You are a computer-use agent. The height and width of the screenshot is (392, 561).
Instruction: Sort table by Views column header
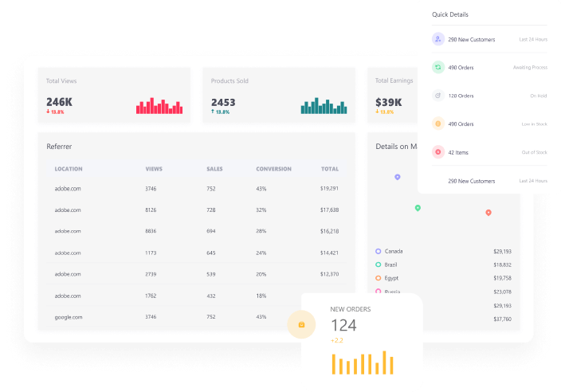154,169
